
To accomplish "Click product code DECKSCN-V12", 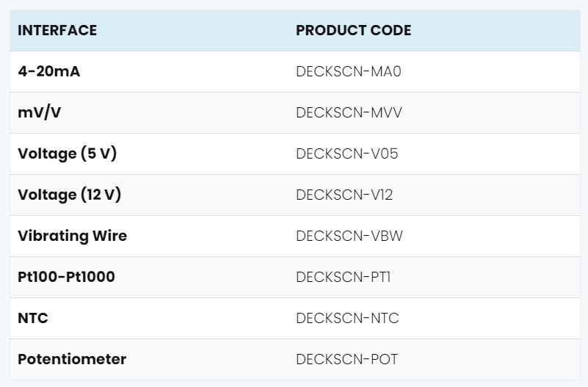I will [x=344, y=195].
